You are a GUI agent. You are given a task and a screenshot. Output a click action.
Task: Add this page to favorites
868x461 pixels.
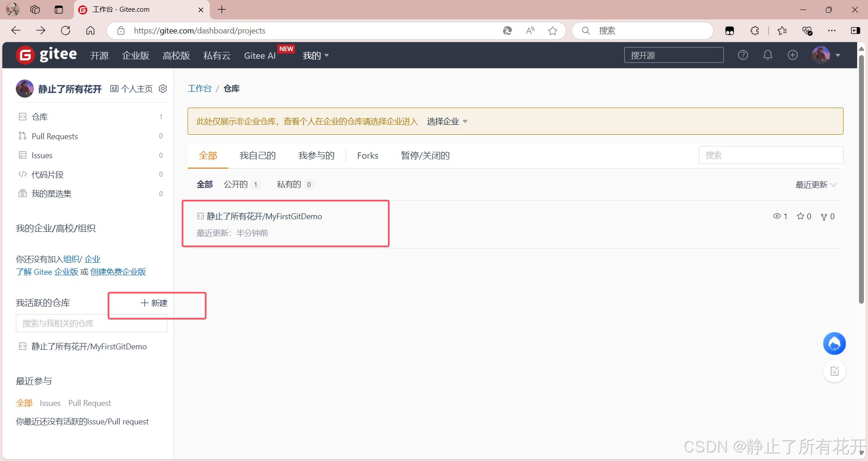tap(552, 30)
